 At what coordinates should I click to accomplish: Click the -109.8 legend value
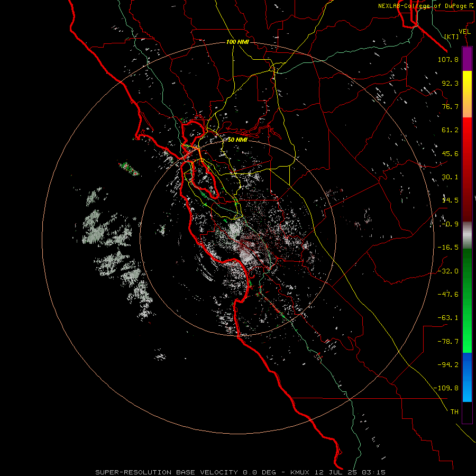pos(446,388)
